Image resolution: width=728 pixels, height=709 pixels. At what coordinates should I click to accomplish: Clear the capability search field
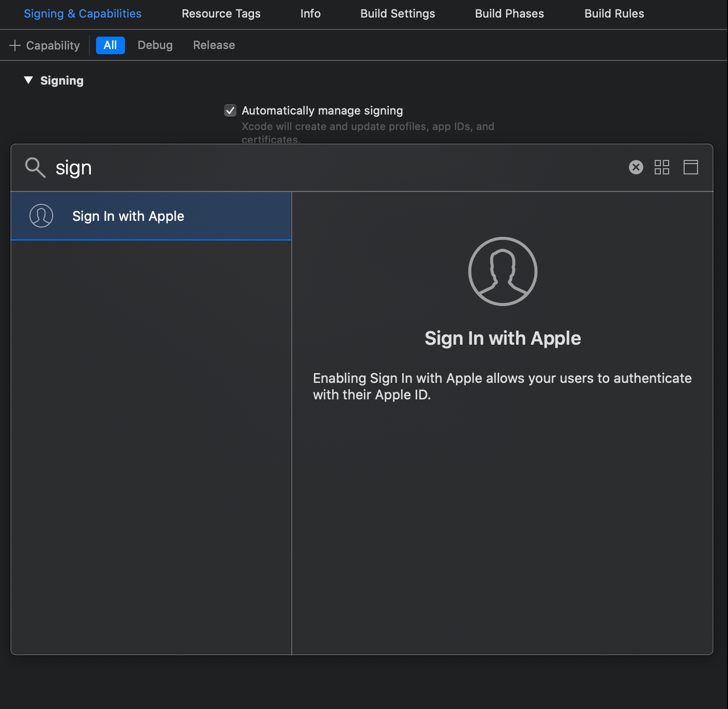636,167
